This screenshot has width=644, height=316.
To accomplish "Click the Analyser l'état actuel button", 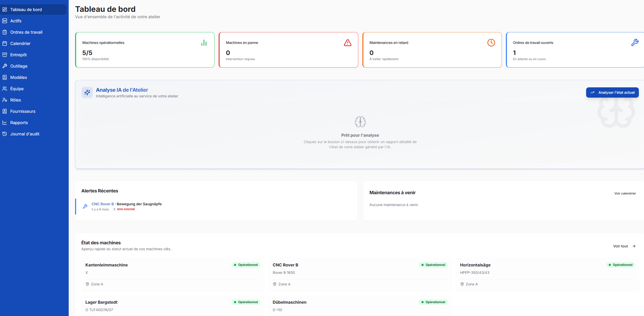I will [612, 92].
